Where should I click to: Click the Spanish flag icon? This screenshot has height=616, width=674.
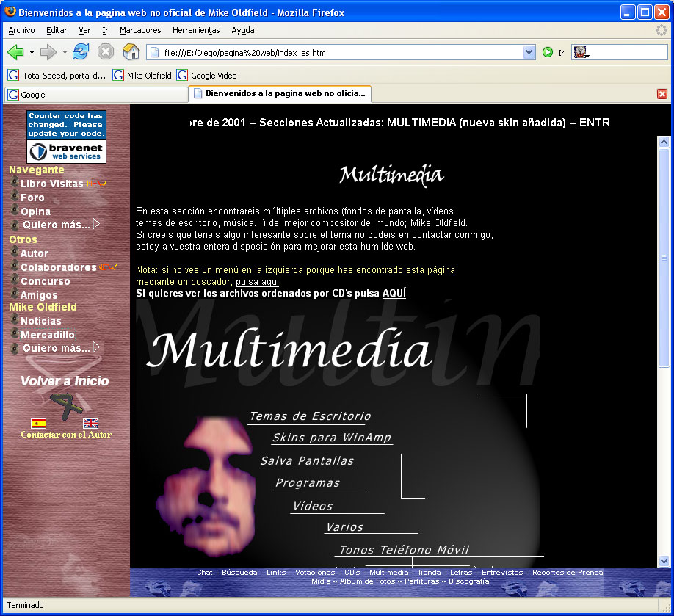click(x=39, y=424)
